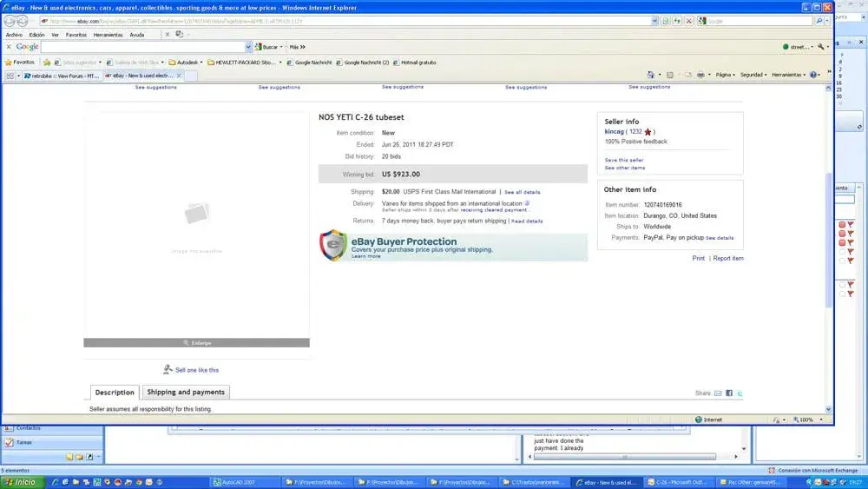
Task: Switch to AutoCAD 2007 in taskbar
Action: pyautogui.click(x=245, y=482)
